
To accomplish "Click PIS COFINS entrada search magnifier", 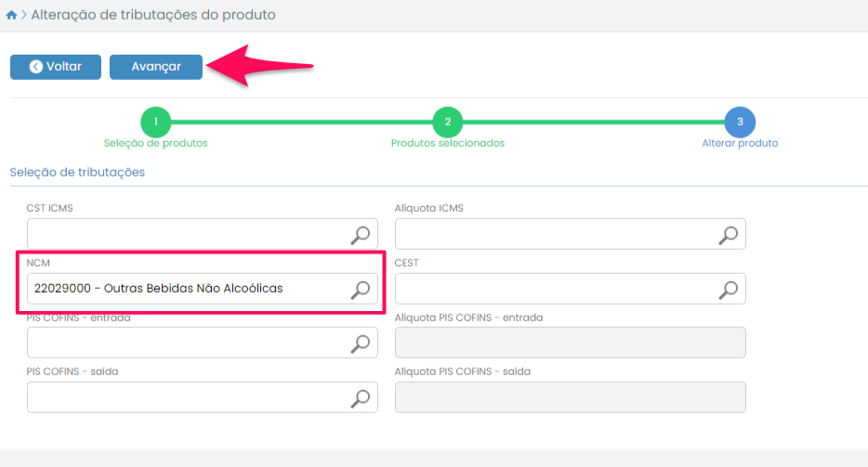I will (x=360, y=344).
